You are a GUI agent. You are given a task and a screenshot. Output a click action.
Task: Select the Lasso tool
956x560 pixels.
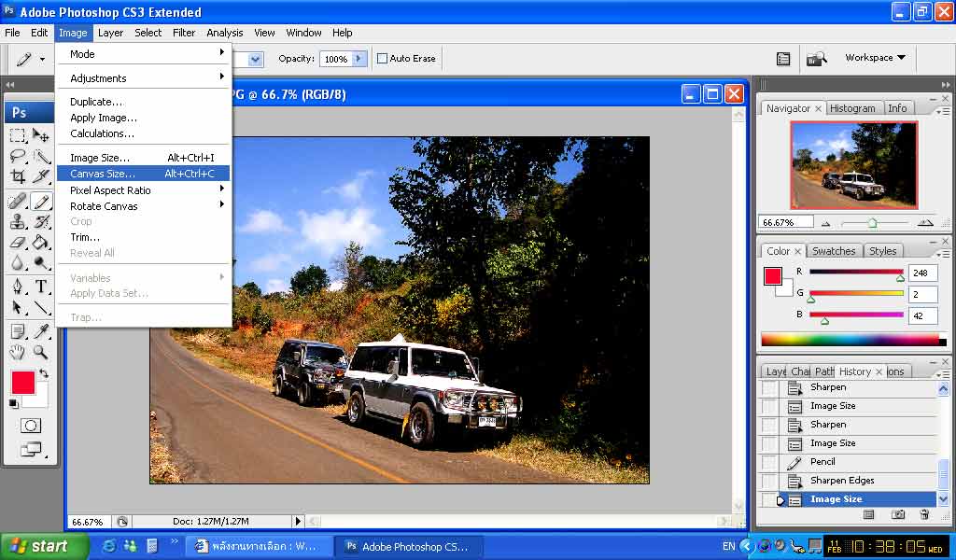coord(18,156)
